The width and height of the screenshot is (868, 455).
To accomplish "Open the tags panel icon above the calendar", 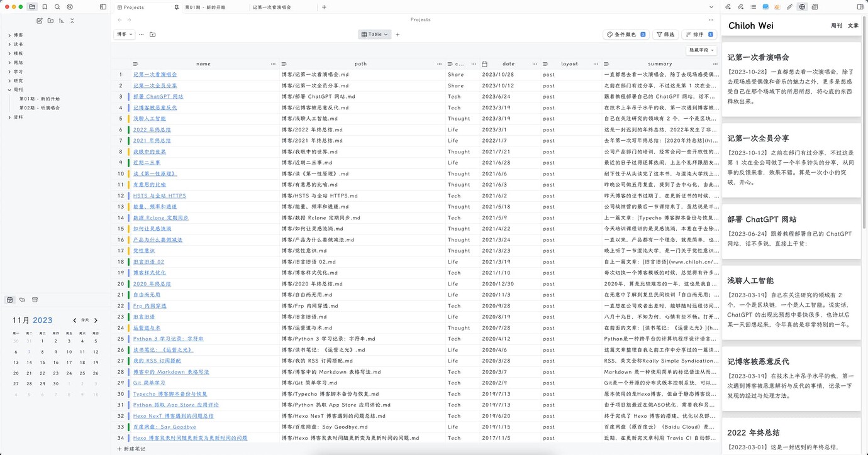I will click(22, 300).
